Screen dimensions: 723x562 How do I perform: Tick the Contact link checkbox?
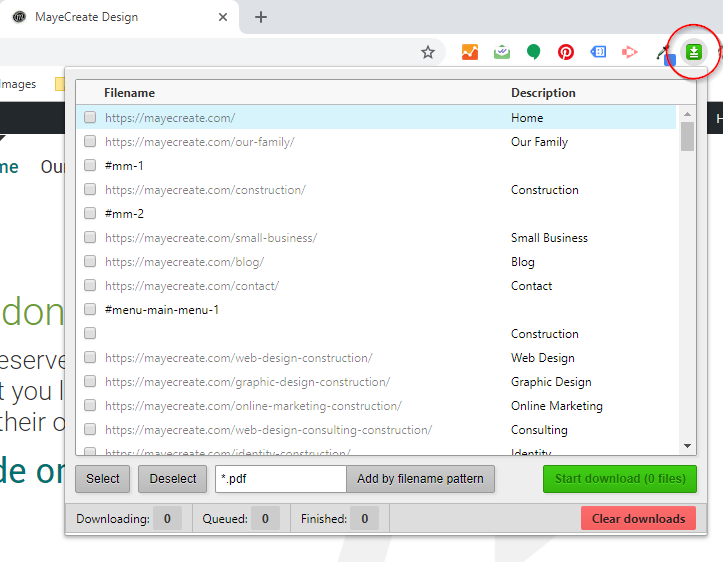point(90,285)
